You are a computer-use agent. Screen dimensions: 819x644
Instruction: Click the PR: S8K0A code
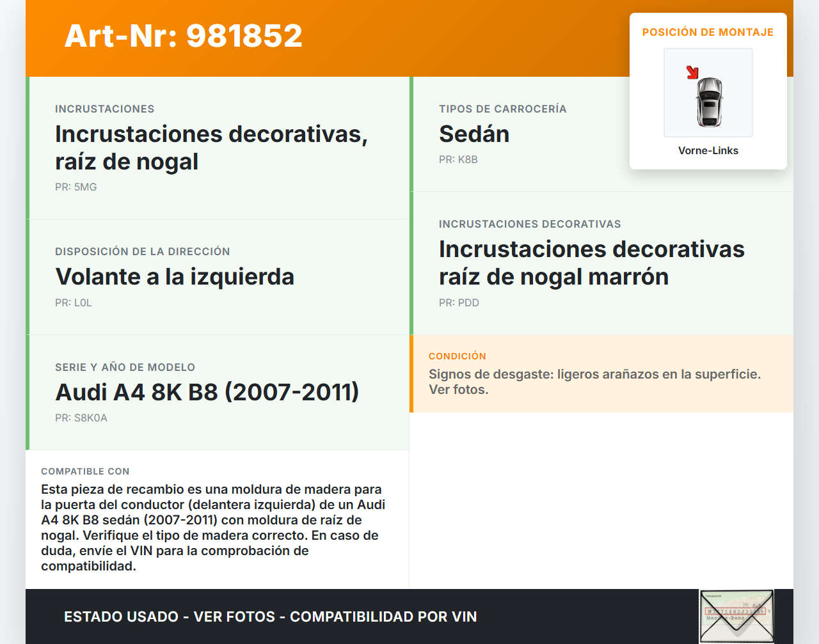pos(81,418)
